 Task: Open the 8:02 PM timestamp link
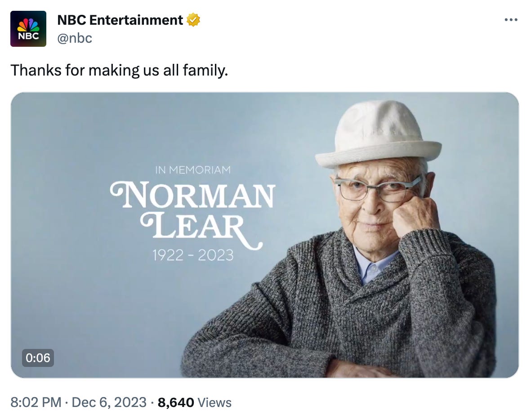point(36,402)
